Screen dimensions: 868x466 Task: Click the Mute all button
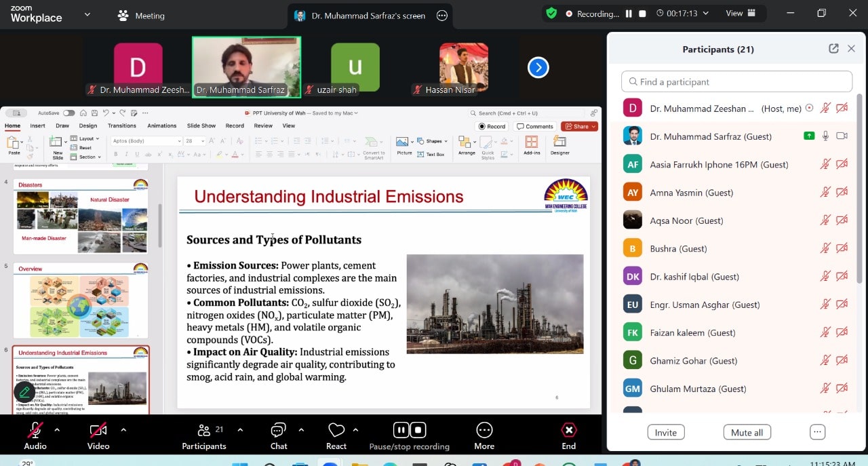click(x=747, y=433)
